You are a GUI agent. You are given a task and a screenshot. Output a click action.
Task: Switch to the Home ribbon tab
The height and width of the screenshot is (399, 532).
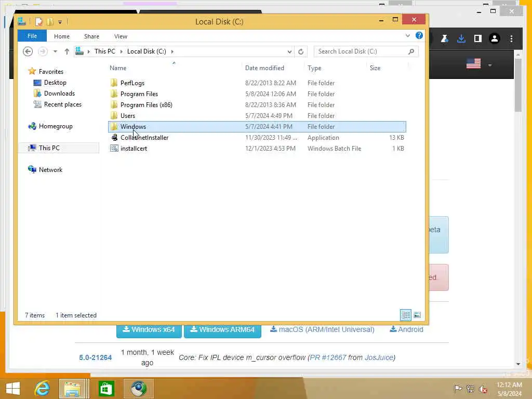(x=62, y=36)
